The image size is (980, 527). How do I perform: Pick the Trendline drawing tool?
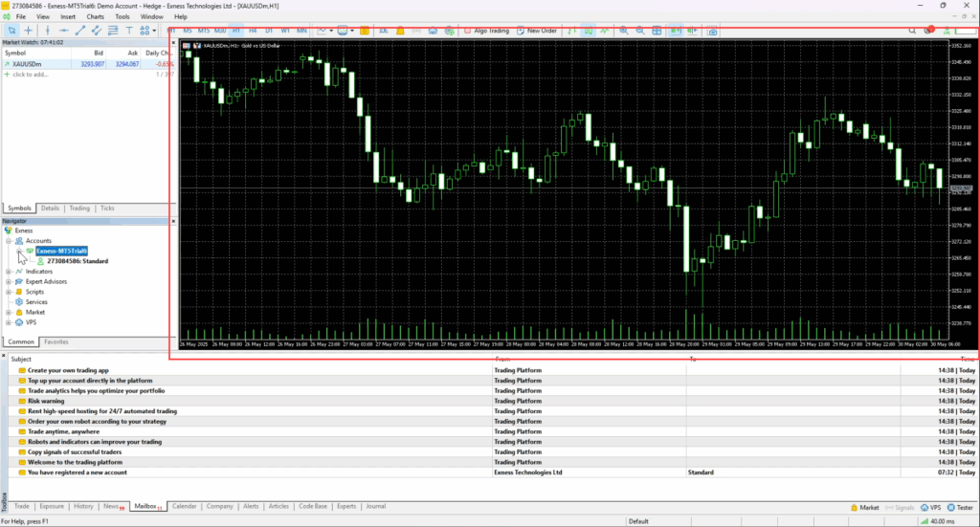coord(80,31)
